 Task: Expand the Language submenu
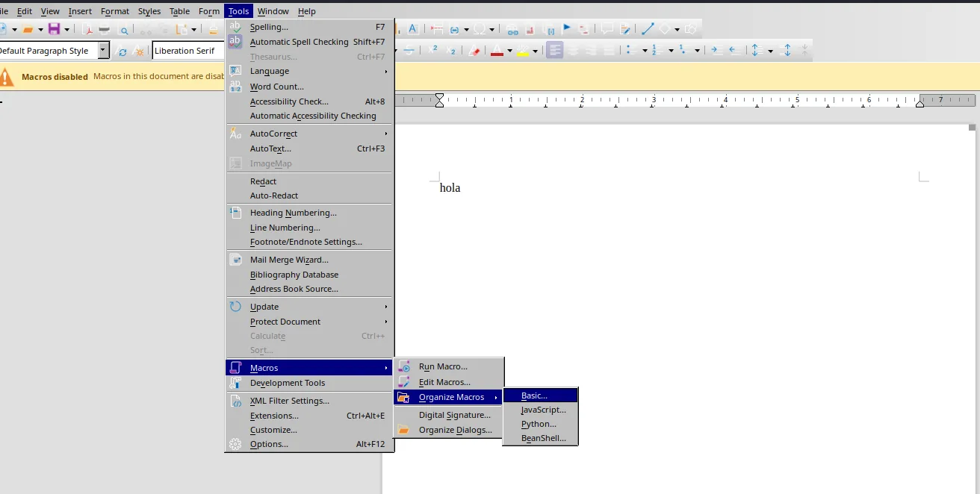[x=309, y=71]
